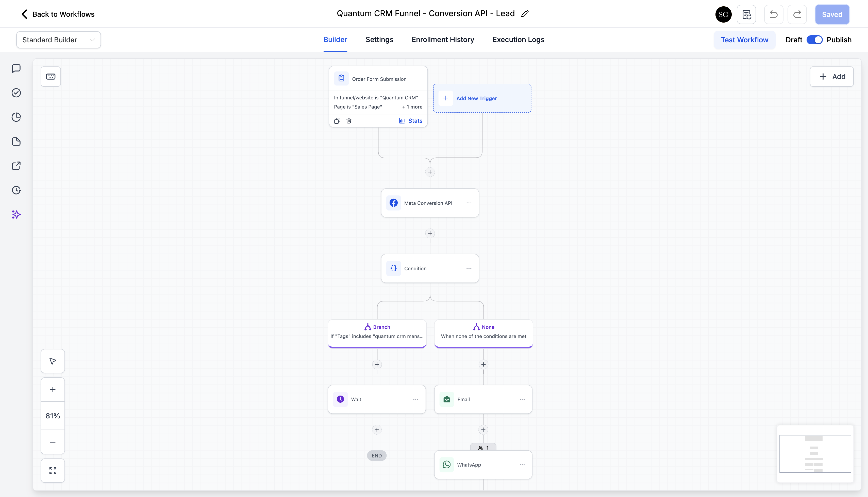Go back to Workflows
The height and width of the screenshot is (497, 868).
(58, 14)
